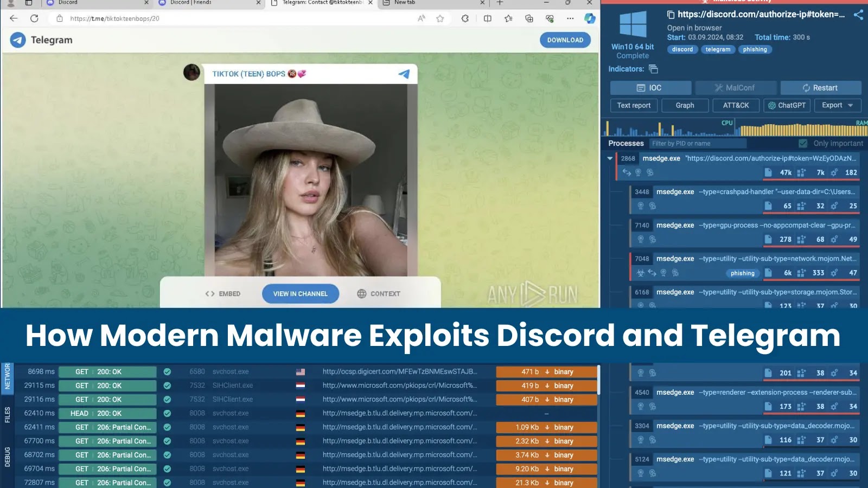Click the Telegram logo icon
Screen dimensions: 868x488
18,40
